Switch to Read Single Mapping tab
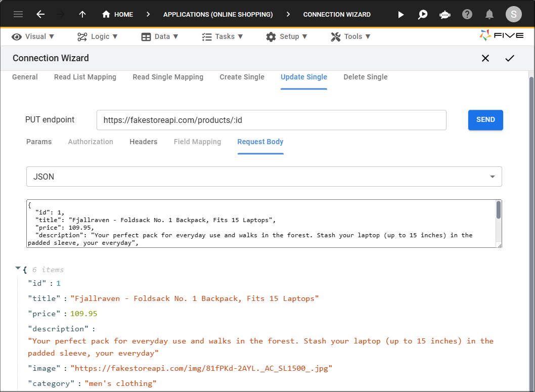Screen dimensions: 535x392 [168, 77]
